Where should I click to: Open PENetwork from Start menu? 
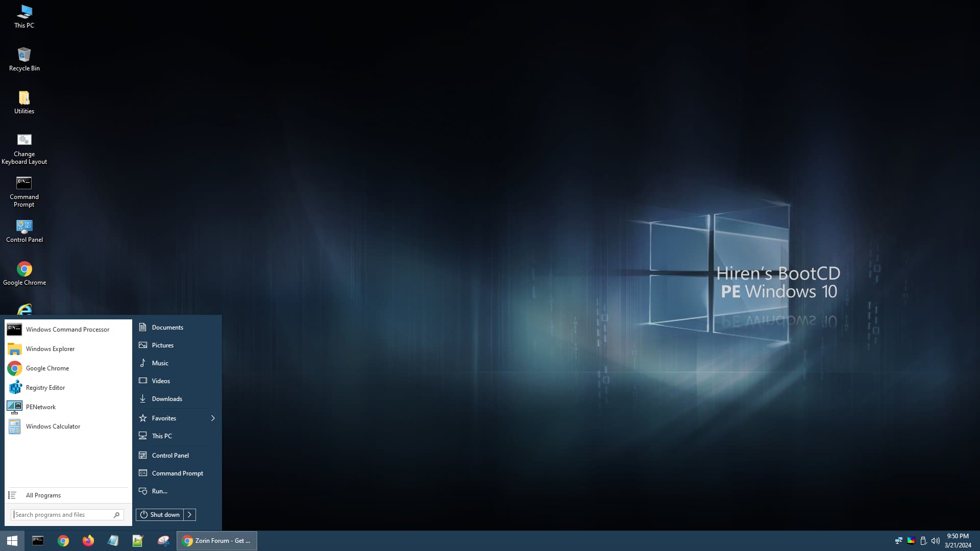click(68, 407)
